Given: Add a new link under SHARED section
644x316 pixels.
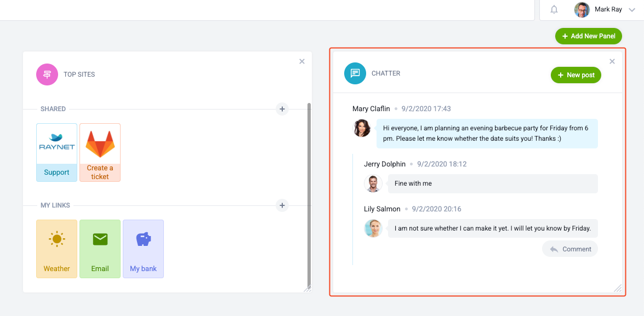Looking at the screenshot, I should tap(282, 109).
